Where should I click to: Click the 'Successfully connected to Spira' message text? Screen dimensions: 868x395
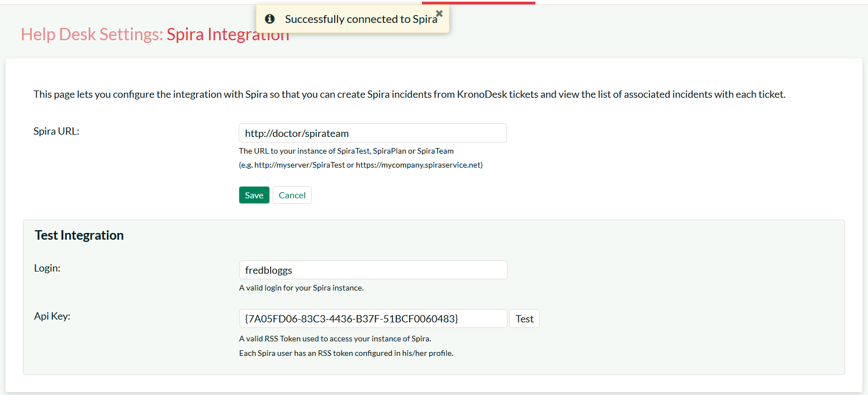click(361, 19)
